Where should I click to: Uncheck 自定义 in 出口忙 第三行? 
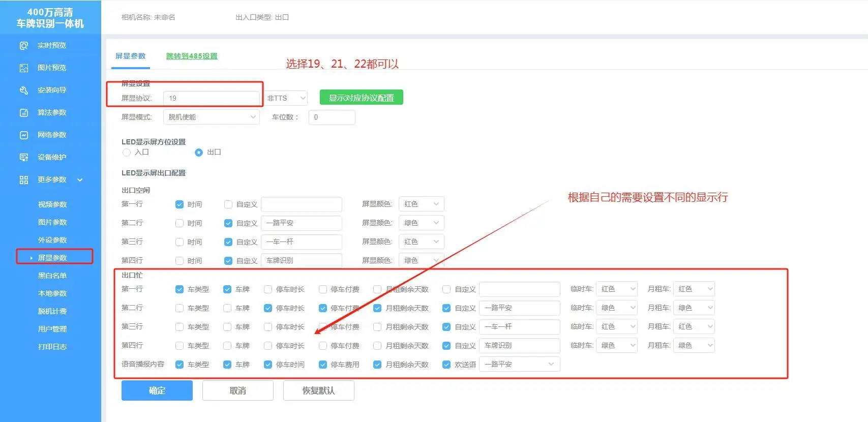(446, 327)
